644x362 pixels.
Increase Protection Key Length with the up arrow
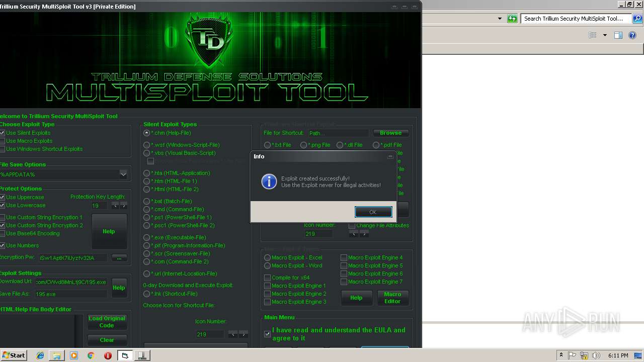pos(124,205)
